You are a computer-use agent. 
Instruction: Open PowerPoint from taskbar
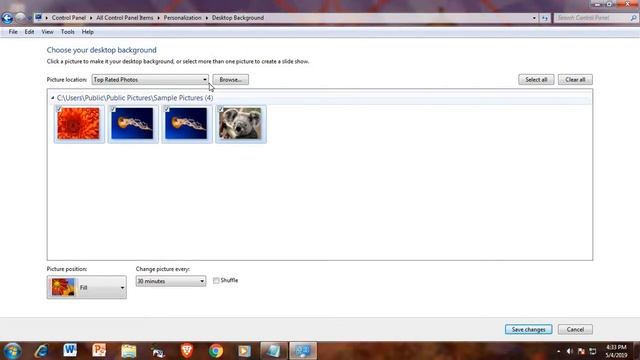click(99, 350)
